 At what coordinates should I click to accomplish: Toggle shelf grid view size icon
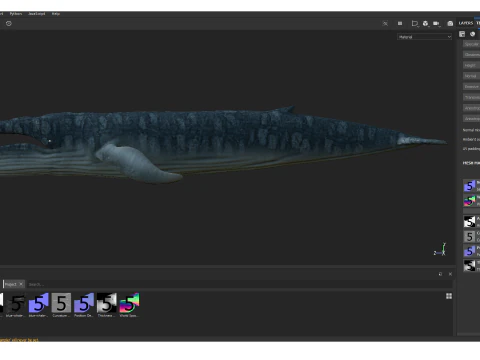(449, 296)
